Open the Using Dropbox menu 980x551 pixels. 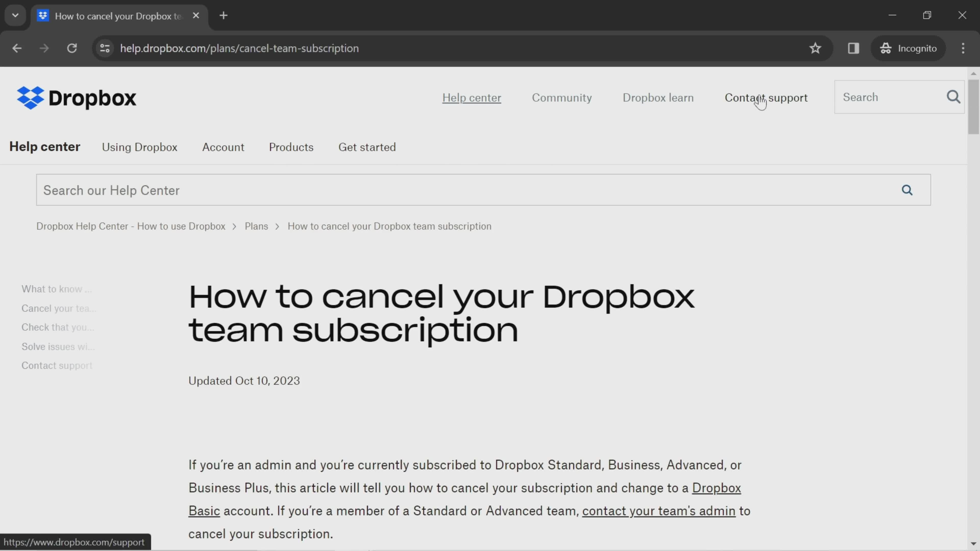click(140, 147)
